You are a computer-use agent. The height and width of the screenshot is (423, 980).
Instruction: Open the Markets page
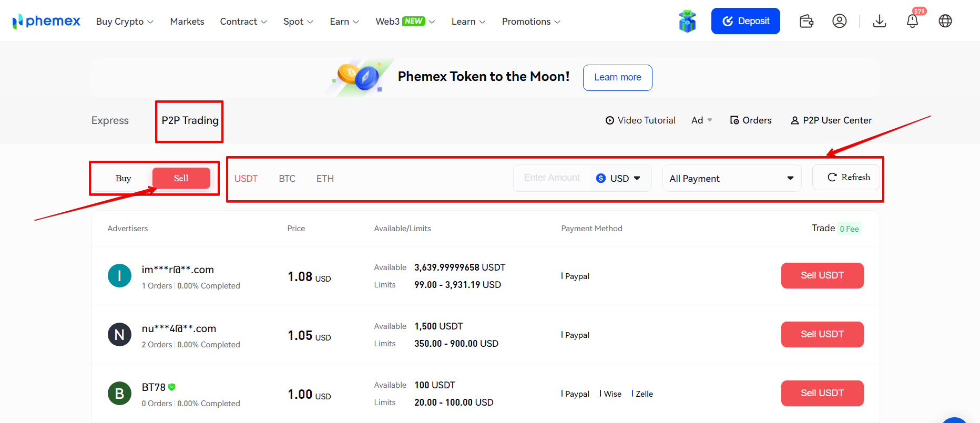(187, 22)
